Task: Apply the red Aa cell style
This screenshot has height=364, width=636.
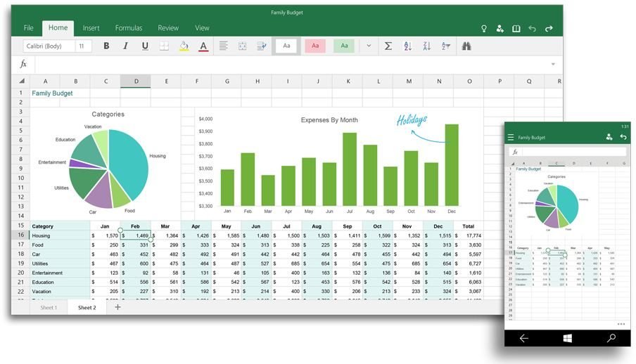Action: [x=315, y=46]
